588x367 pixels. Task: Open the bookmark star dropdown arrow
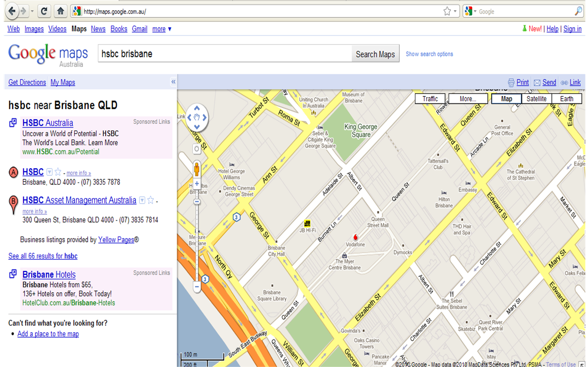[455, 11]
